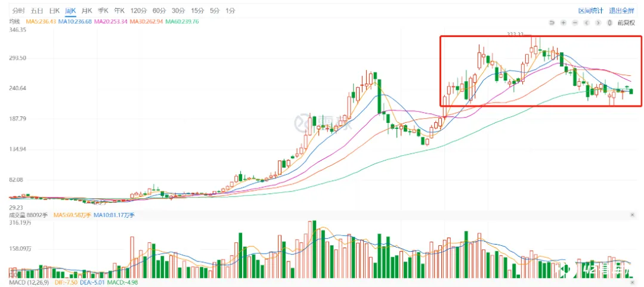Switch to the 五日 chart tab

pos(37,11)
